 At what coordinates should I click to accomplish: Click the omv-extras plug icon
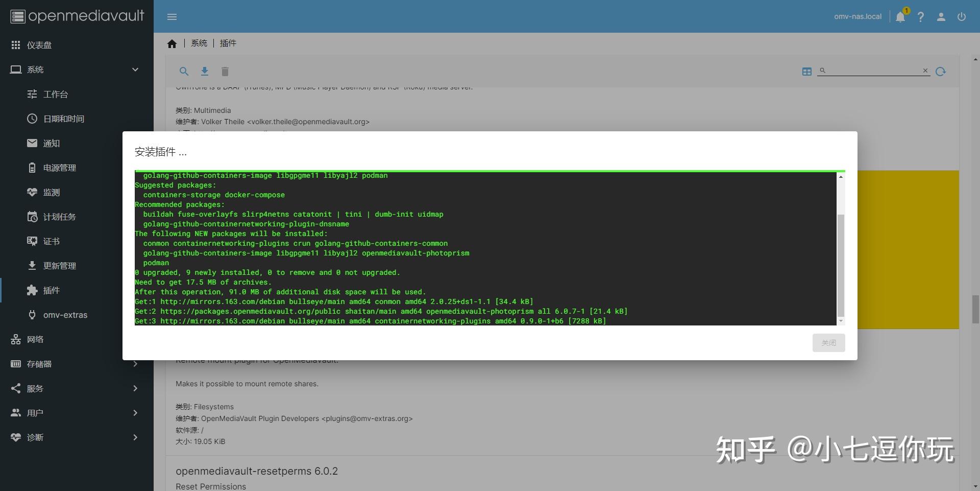pyautogui.click(x=32, y=315)
